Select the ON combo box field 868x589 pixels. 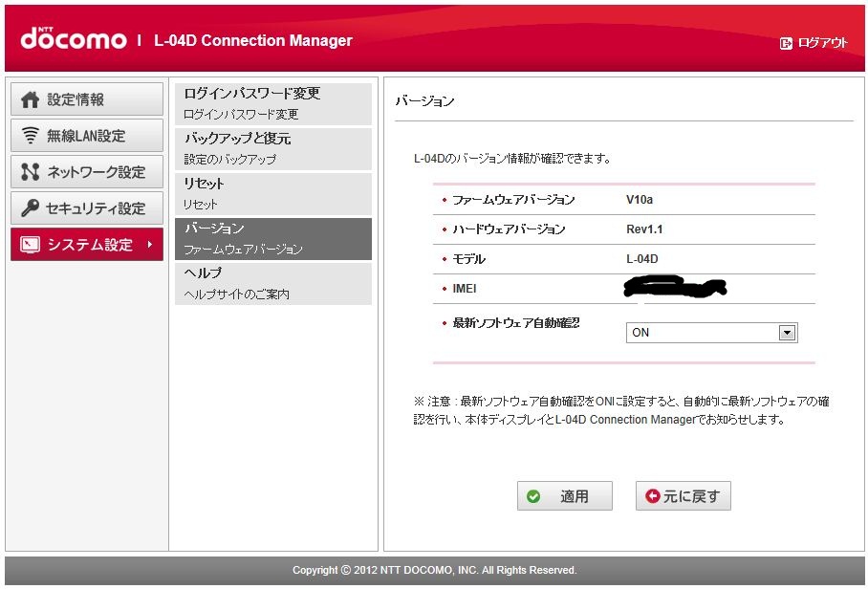click(x=703, y=333)
